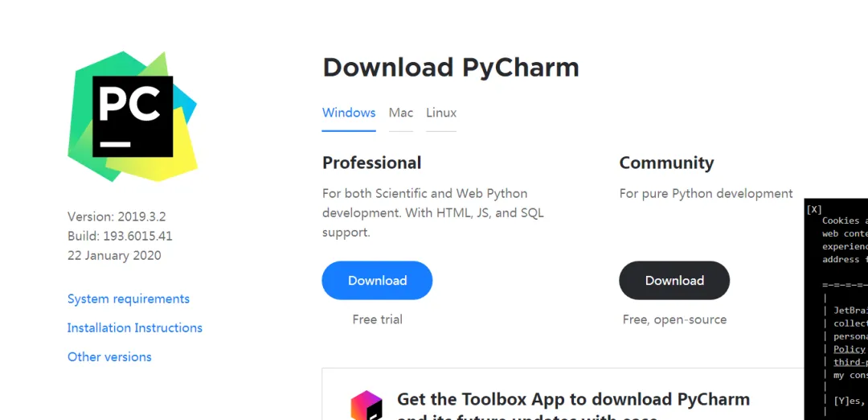Open the Installation Instructions link

click(135, 328)
